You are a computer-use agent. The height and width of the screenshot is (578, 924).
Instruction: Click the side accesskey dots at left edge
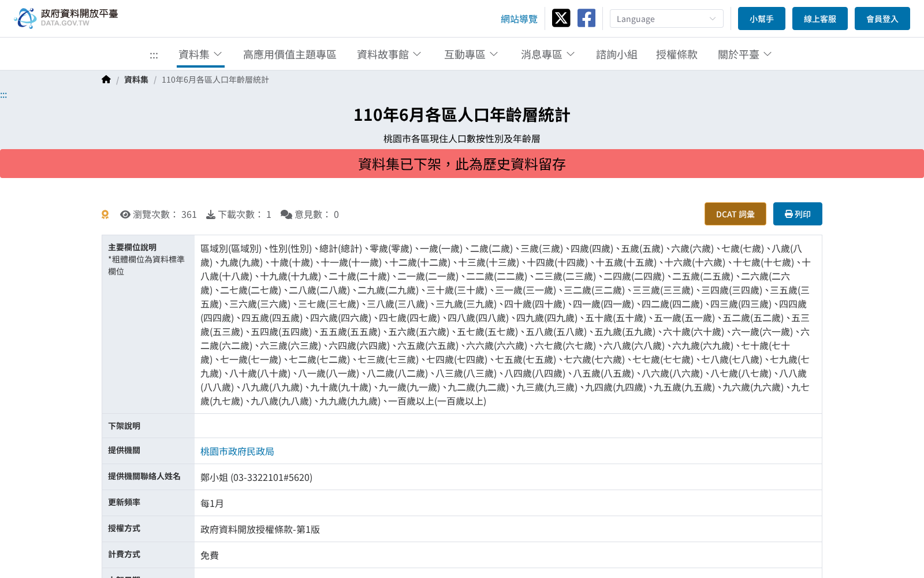3,95
